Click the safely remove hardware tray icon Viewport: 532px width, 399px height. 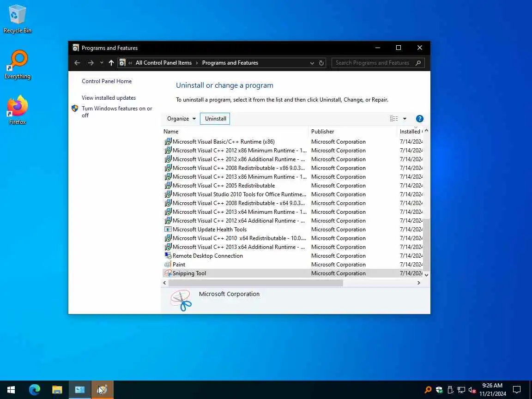450,390
